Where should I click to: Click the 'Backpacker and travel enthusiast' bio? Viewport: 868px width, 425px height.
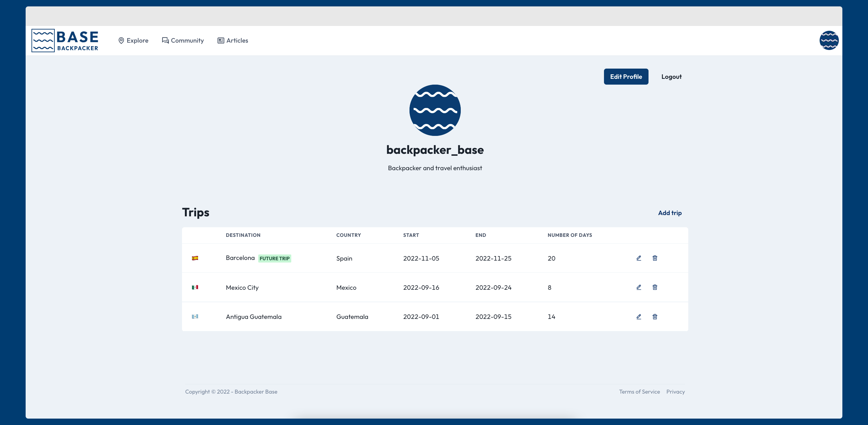(x=435, y=168)
